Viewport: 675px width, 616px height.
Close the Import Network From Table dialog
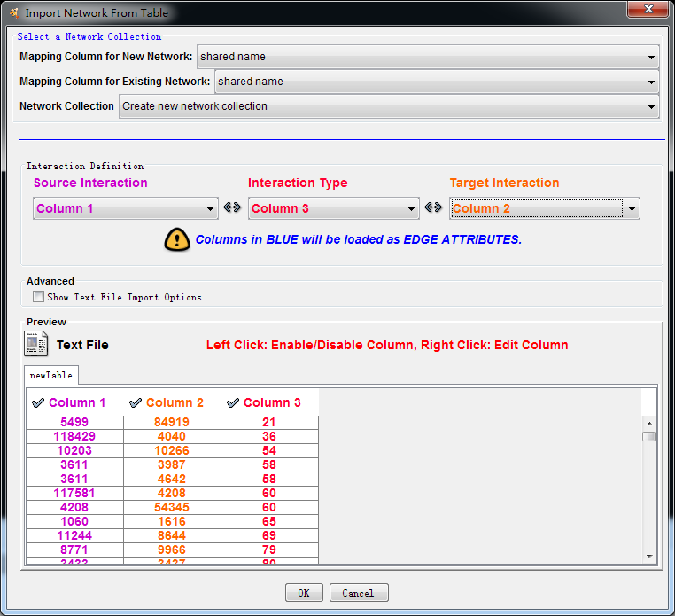(648, 9)
